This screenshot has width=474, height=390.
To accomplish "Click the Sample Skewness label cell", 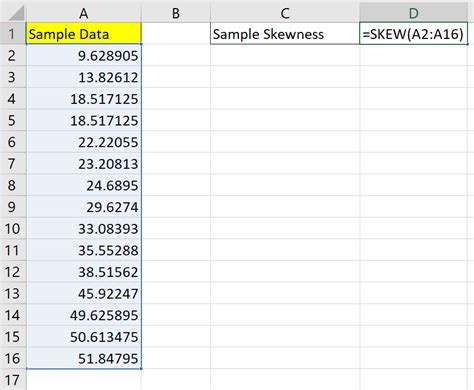I will click(x=285, y=34).
